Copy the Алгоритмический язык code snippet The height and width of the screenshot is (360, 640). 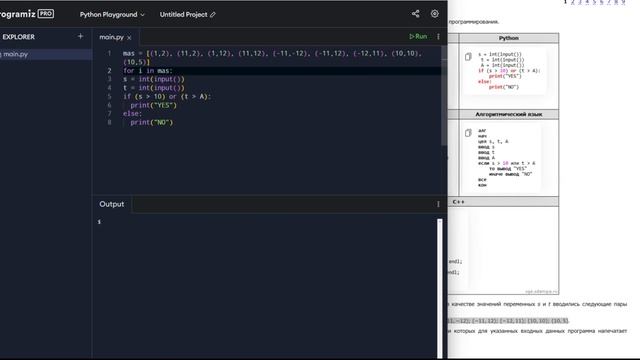coord(468,133)
